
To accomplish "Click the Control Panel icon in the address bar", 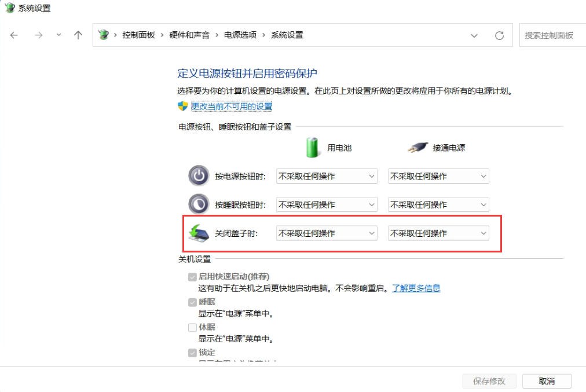I will 104,35.
